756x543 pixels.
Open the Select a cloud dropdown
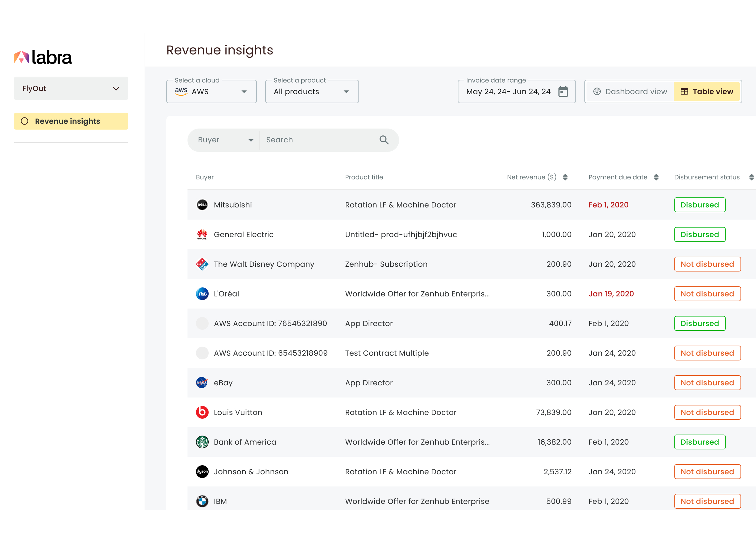[211, 91]
